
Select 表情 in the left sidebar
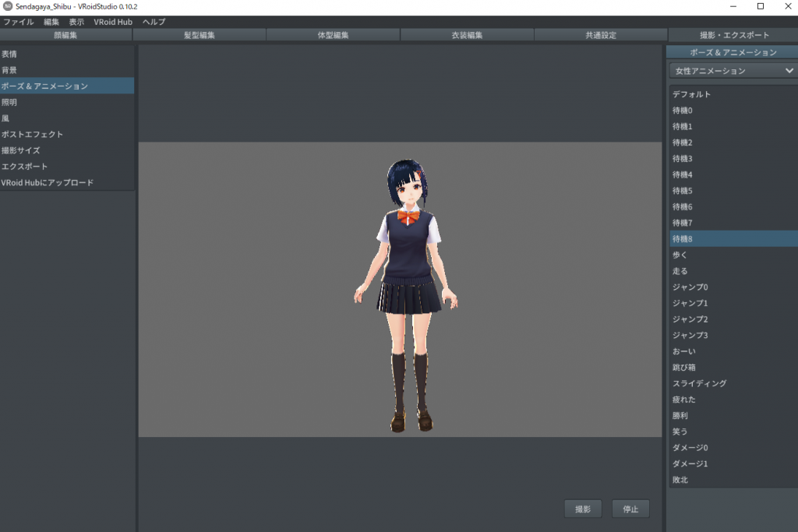coord(9,54)
